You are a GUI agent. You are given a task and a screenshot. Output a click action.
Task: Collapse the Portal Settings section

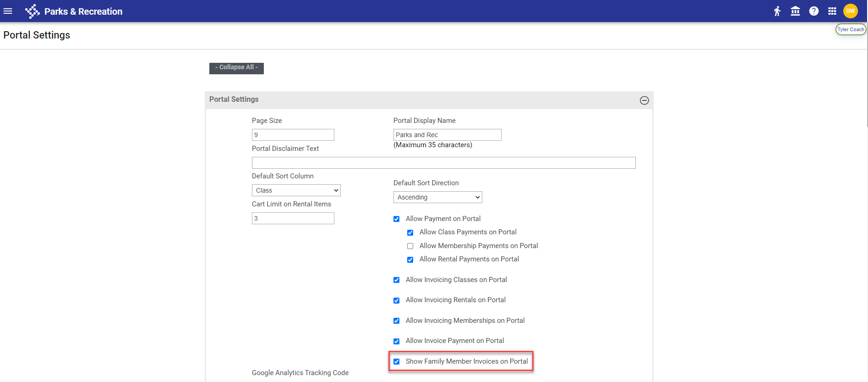point(644,100)
